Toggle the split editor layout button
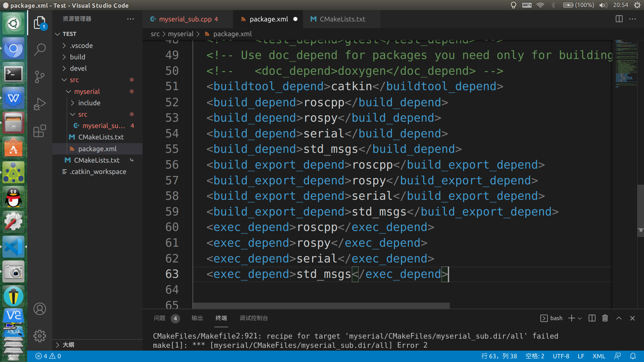The height and width of the screenshot is (362, 644). 619,18
